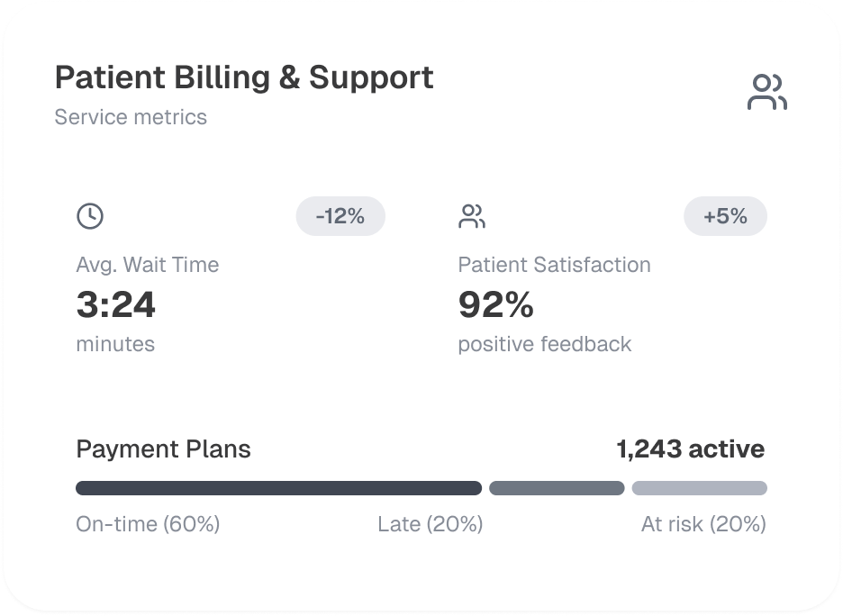Click the medium-gray Late progress bar segment
Screen dimensions: 843x616
557,488
